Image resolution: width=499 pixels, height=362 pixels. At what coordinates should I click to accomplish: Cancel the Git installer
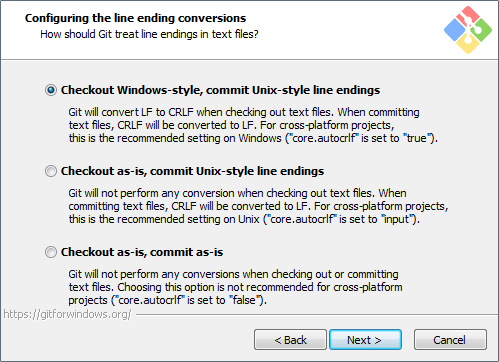coord(450,340)
